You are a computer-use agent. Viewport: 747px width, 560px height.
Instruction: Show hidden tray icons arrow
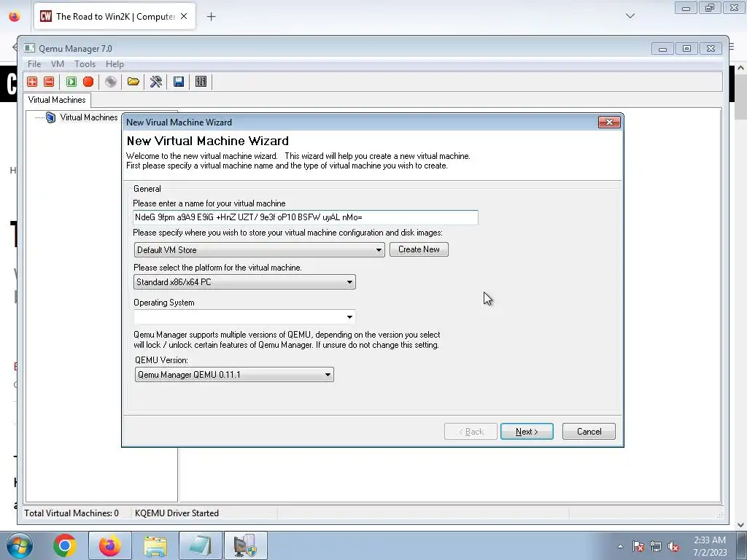click(x=620, y=546)
